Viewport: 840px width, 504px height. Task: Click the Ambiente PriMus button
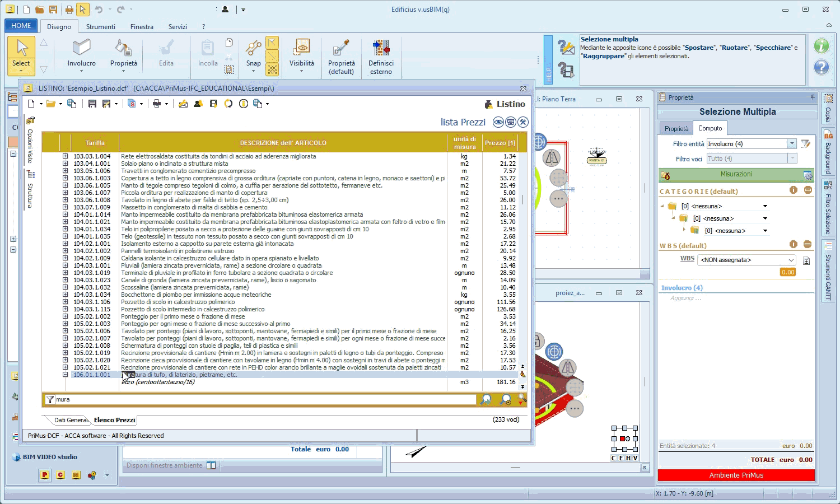tap(736, 475)
